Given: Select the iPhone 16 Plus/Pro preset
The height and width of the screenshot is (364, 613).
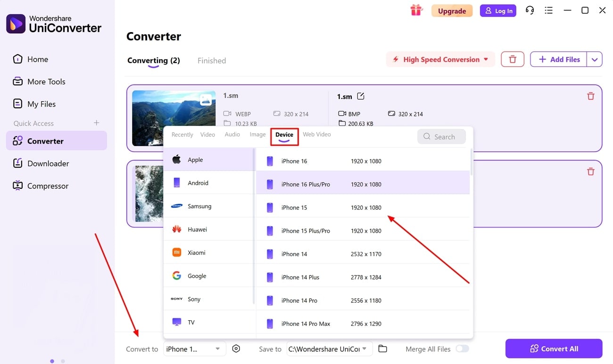Looking at the screenshot, I should [x=363, y=184].
